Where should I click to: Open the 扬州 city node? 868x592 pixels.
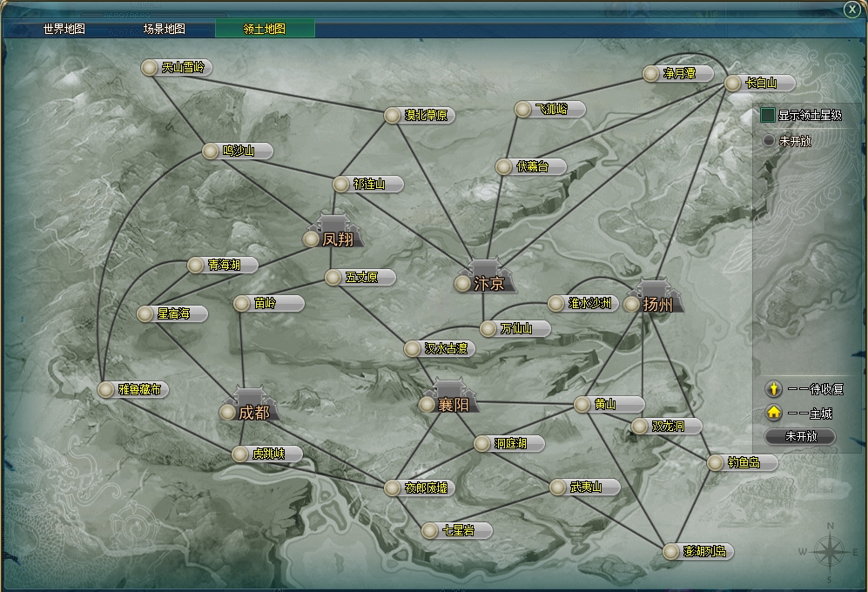(655, 298)
